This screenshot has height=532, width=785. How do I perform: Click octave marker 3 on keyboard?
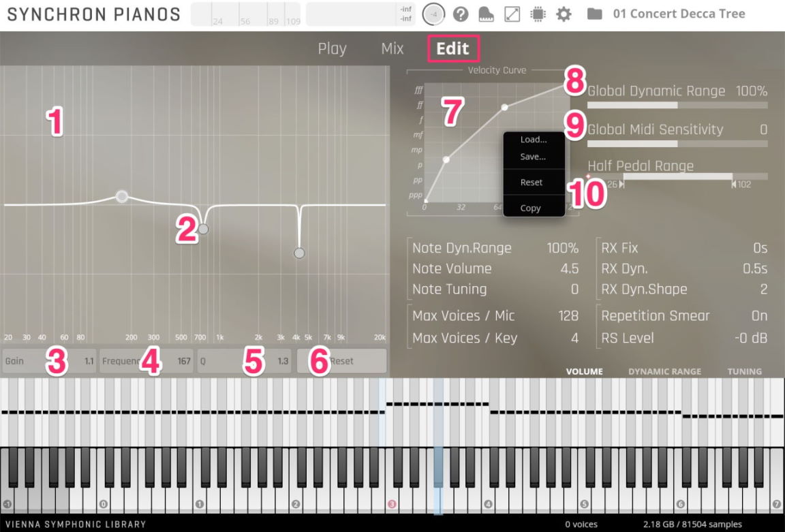[x=392, y=504]
